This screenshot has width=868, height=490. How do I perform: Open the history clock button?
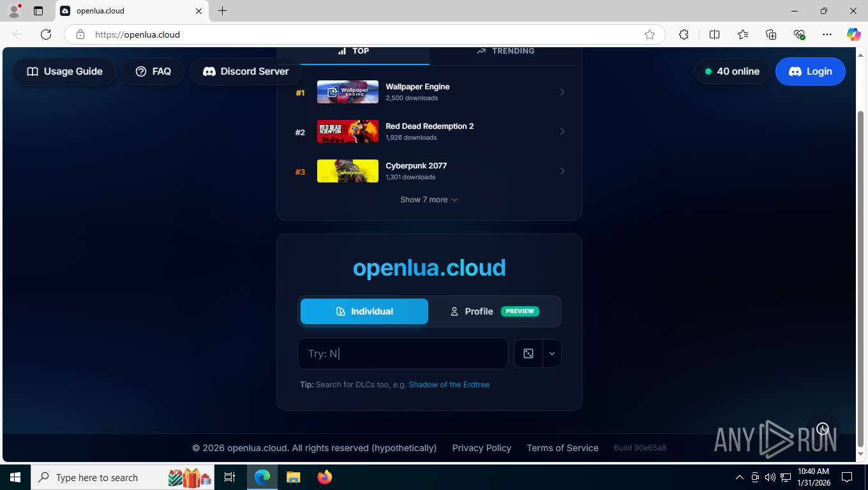point(823,429)
